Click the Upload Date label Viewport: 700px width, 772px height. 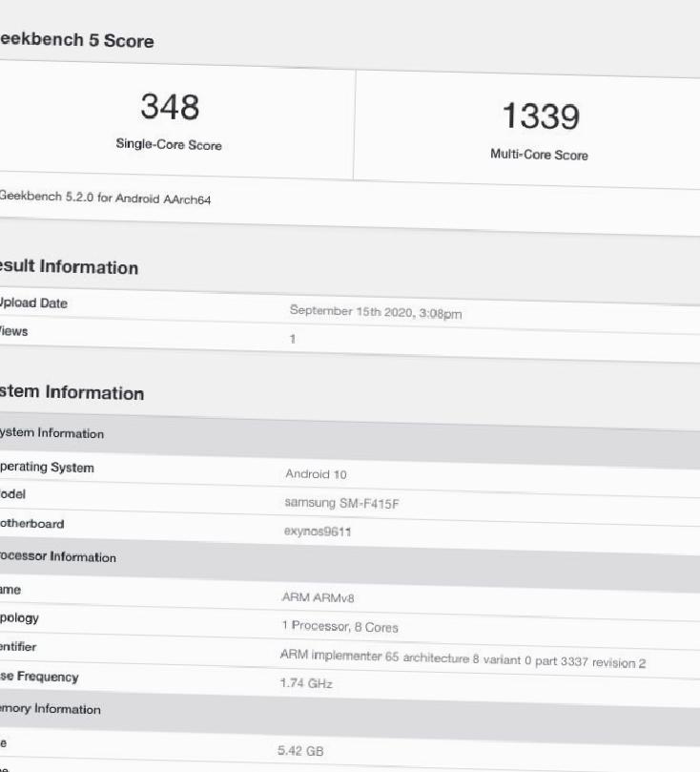coord(33,303)
